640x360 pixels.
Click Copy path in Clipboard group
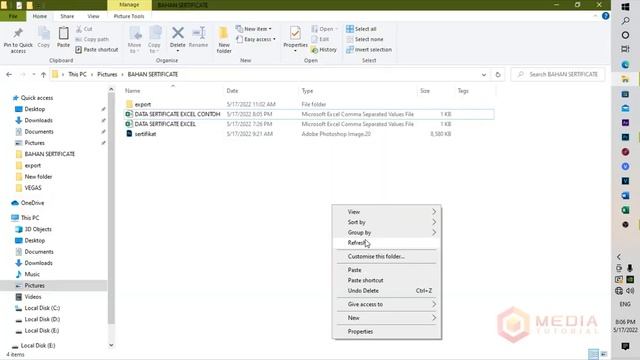92,39
